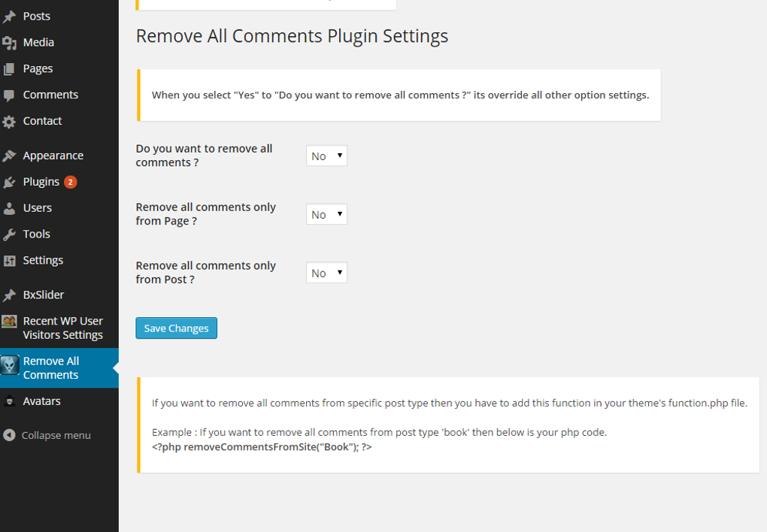This screenshot has height=532, width=767.
Task: Click the Comments bubble icon
Action: (9, 94)
